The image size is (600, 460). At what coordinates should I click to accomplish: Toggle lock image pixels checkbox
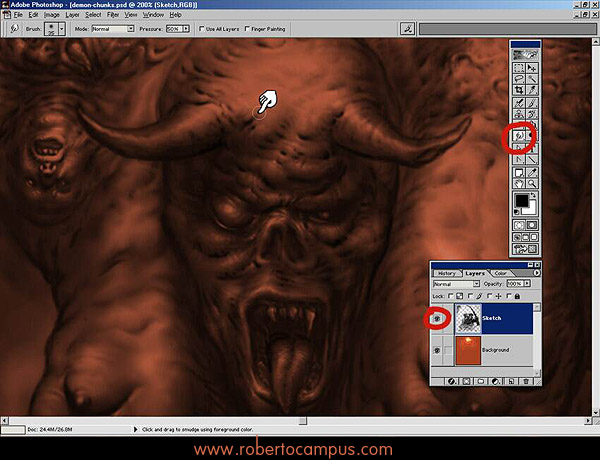click(470, 296)
